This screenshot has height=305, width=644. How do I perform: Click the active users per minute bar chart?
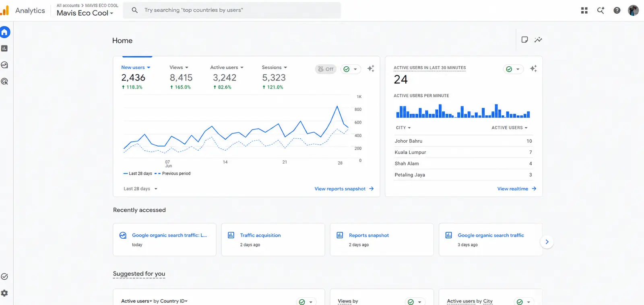click(463, 111)
